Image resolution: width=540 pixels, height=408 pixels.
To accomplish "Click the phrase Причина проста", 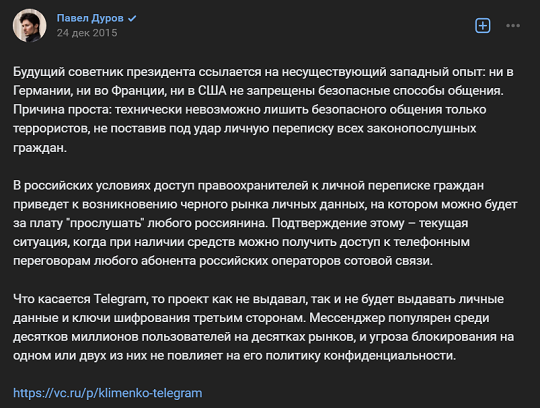I will pyautogui.click(x=62, y=109).
